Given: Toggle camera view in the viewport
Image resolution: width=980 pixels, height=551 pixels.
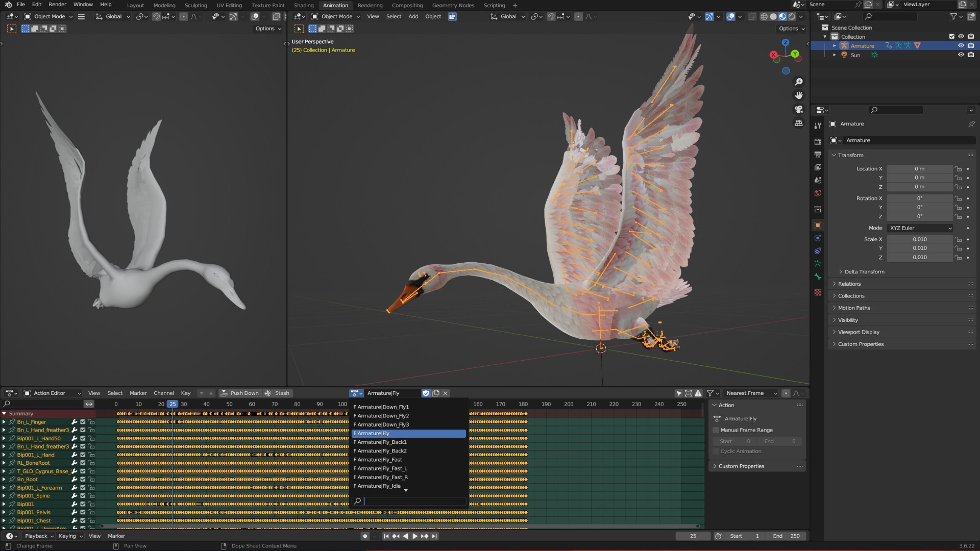Looking at the screenshot, I should pos(799,109).
